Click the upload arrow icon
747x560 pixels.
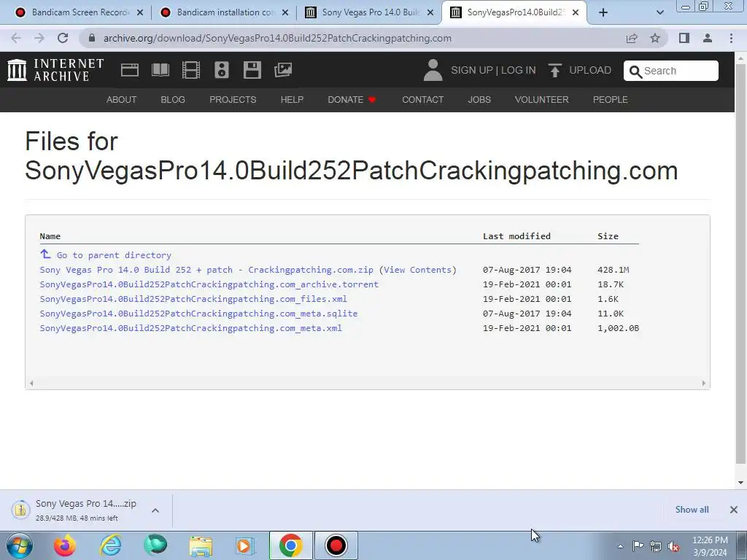[x=554, y=70]
